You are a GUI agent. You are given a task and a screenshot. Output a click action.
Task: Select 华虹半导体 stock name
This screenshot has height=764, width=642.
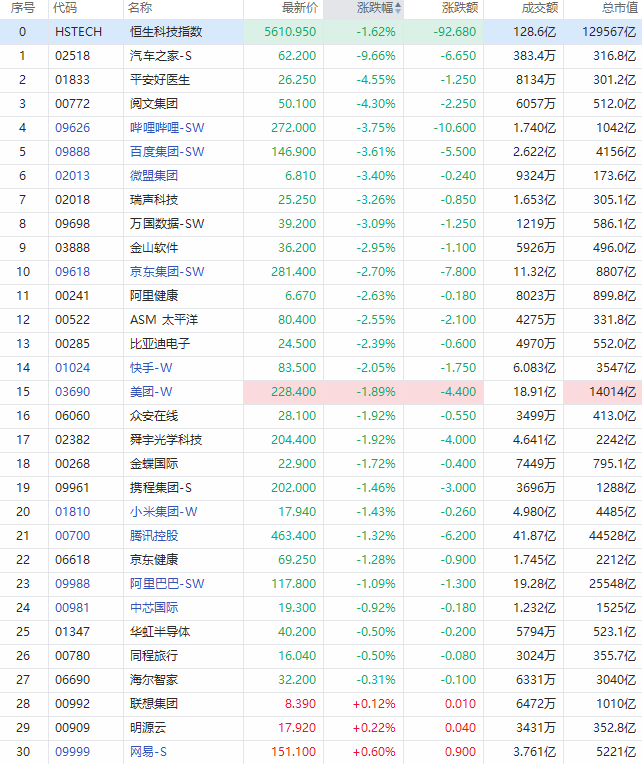[x=160, y=631]
